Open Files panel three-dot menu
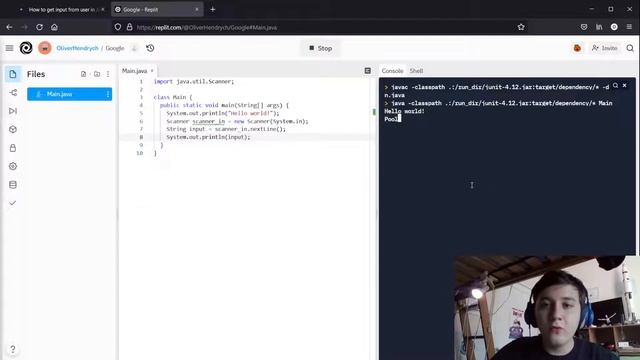The image size is (640, 360). 108,74
